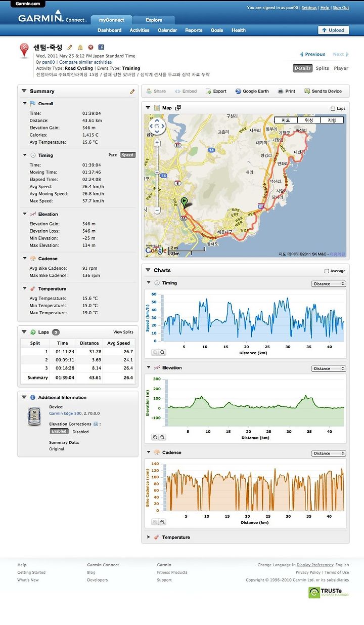Zoom in the map with plus button
The image size is (364, 625).
(x=157, y=143)
